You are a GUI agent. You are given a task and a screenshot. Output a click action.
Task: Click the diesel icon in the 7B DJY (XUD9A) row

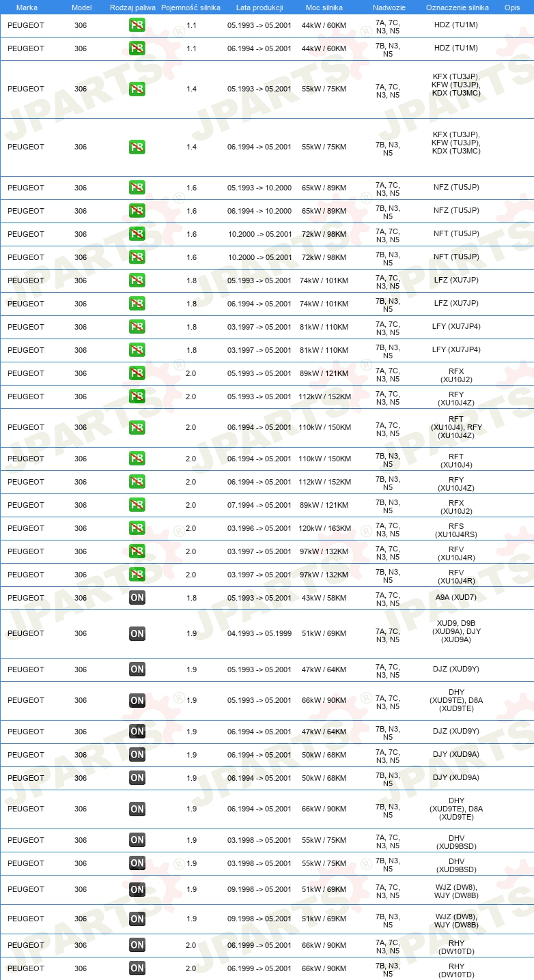click(x=137, y=778)
